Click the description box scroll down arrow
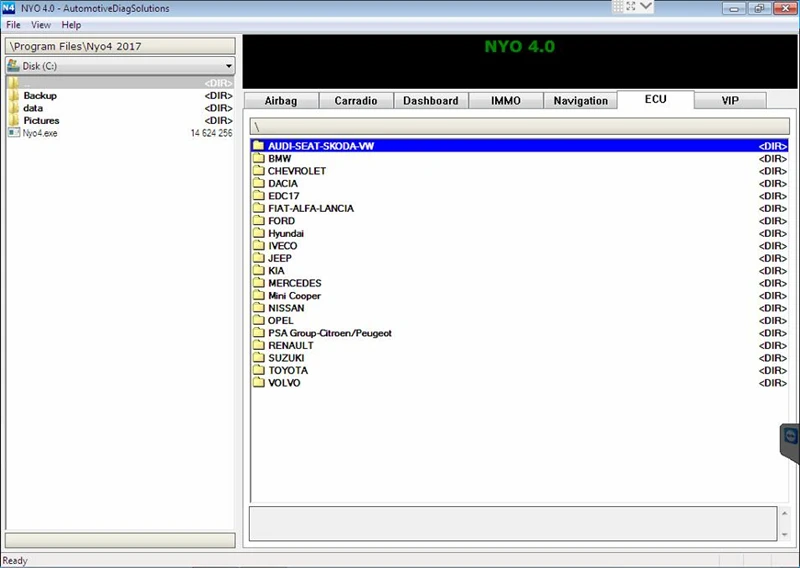The image size is (800, 568). (785, 534)
